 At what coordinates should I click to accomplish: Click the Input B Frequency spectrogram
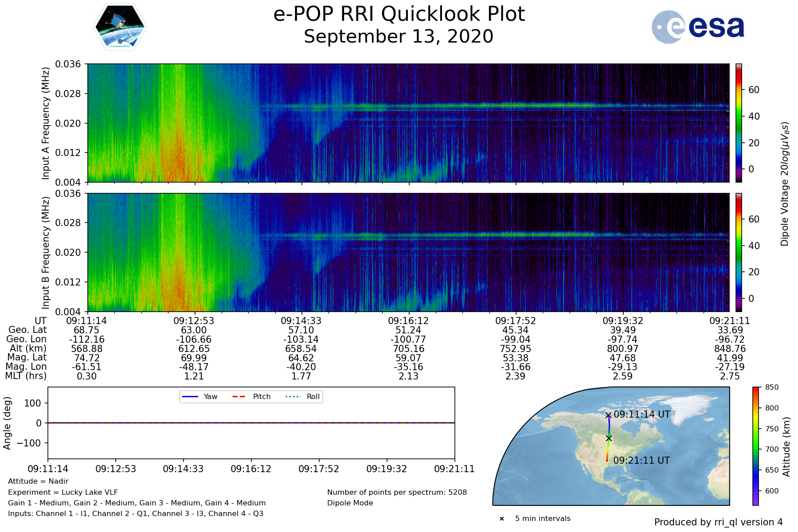pyautogui.click(x=408, y=252)
